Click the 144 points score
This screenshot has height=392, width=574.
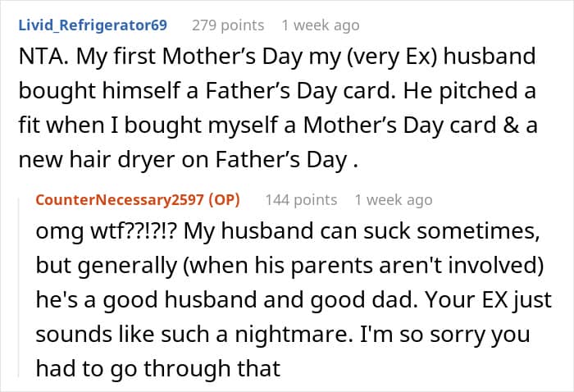point(301,200)
